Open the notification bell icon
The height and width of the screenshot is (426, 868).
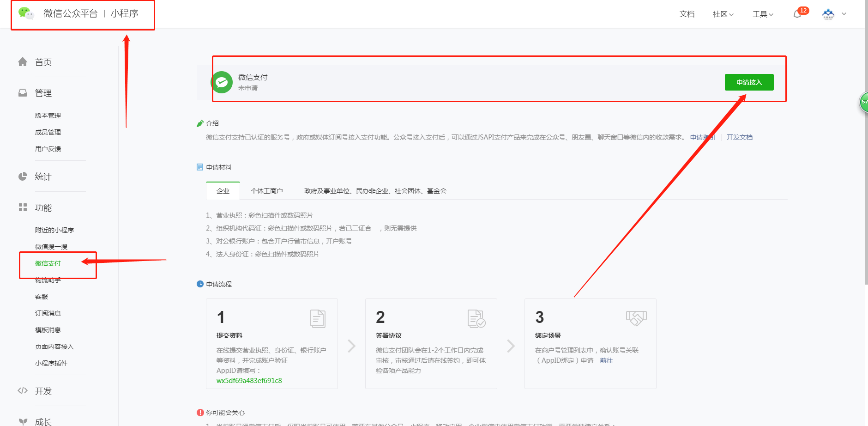797,14
